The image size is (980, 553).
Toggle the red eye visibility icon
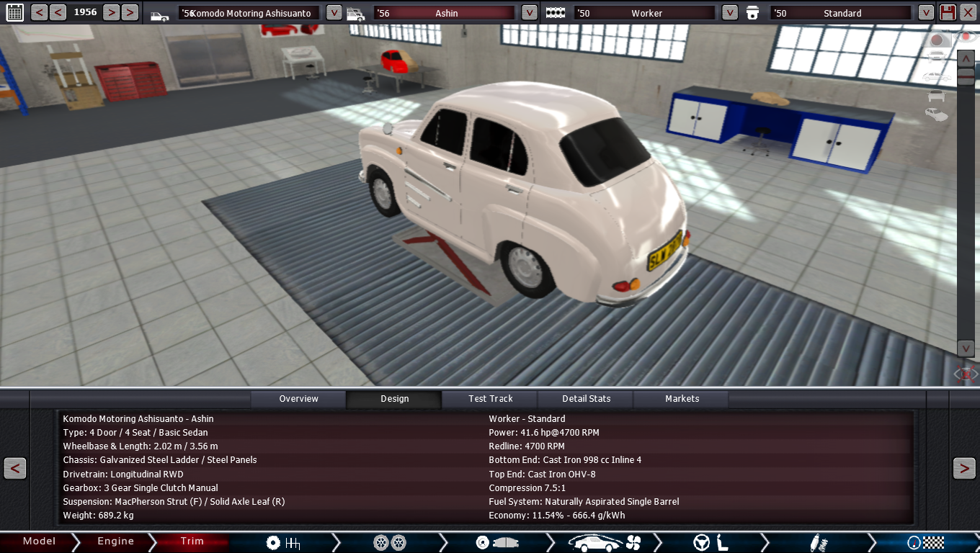tap(966, 37)
